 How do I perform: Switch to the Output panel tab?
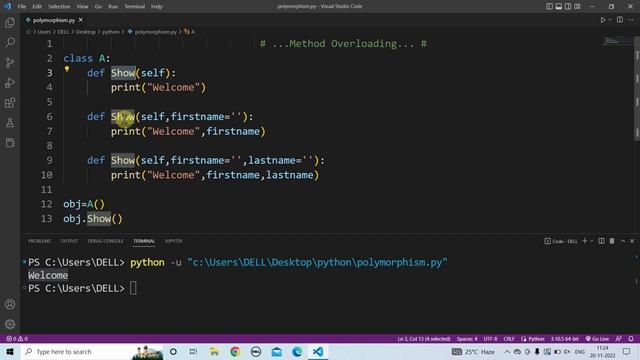pos(69,241)
